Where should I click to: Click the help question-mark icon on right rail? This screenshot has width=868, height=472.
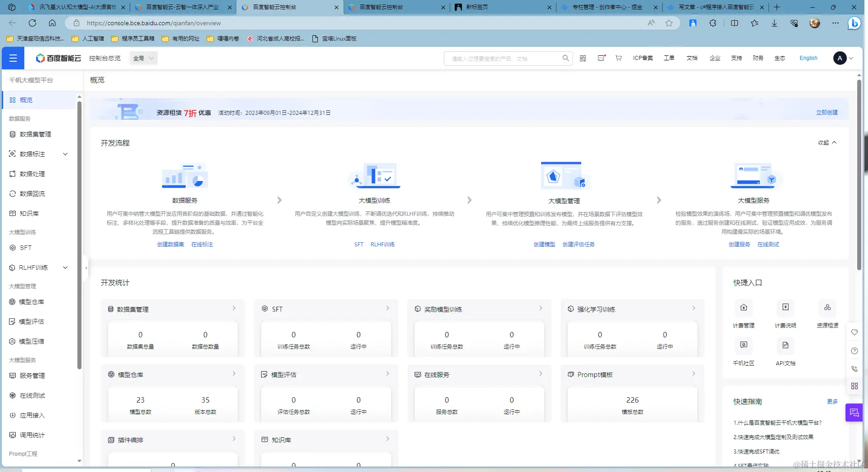point(854,351)
